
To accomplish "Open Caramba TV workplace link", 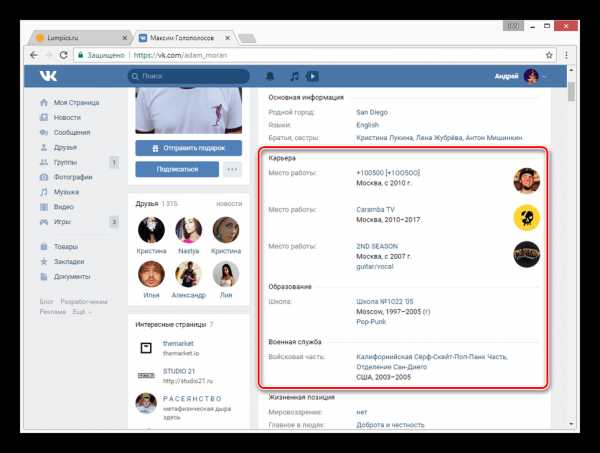I will point(375,210).
